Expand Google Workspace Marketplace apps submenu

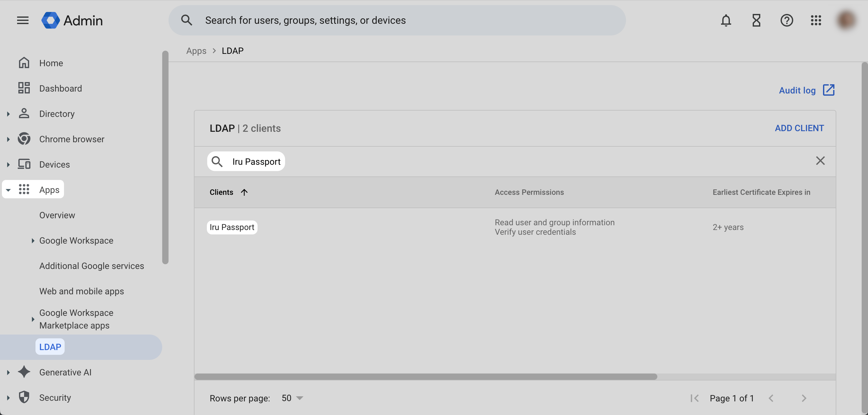coord(33,319)
